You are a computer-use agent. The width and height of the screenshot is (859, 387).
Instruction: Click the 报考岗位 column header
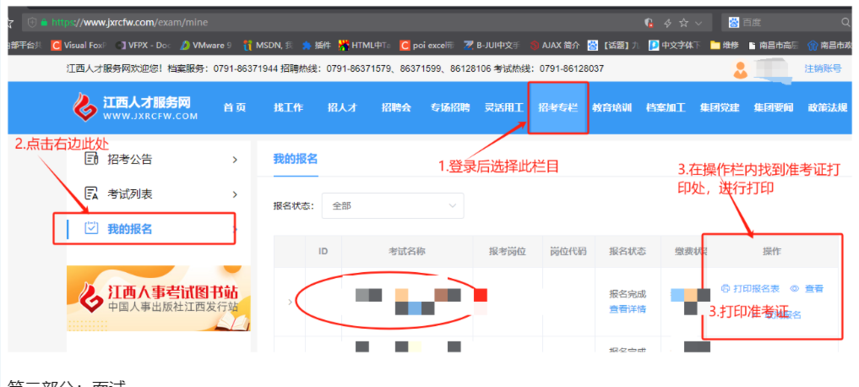tap(507, 252)
